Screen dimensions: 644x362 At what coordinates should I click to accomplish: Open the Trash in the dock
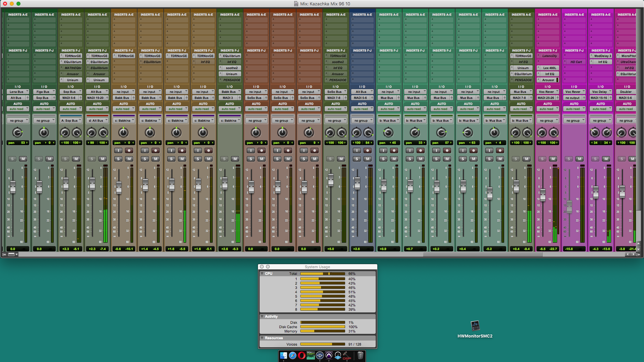360,356
